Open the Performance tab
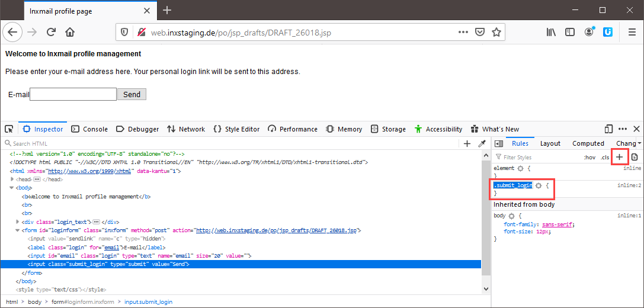644x308 pixels. pos(293,129)
